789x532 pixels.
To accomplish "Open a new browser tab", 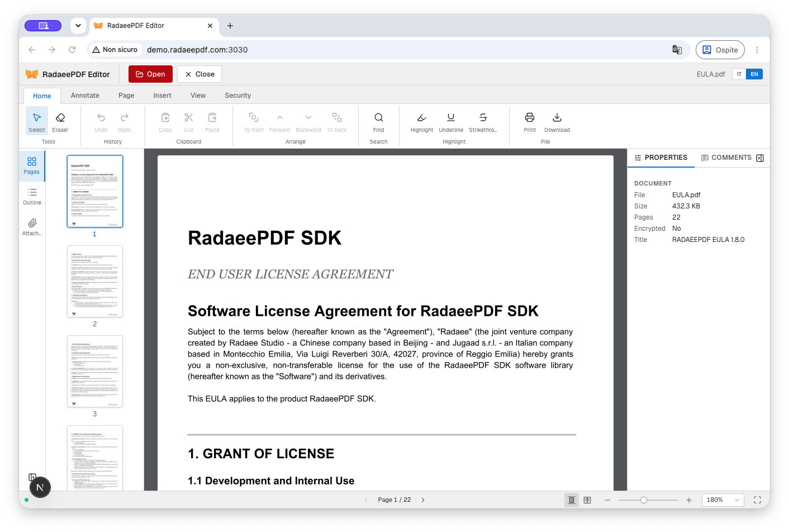I will coord(230,26).
